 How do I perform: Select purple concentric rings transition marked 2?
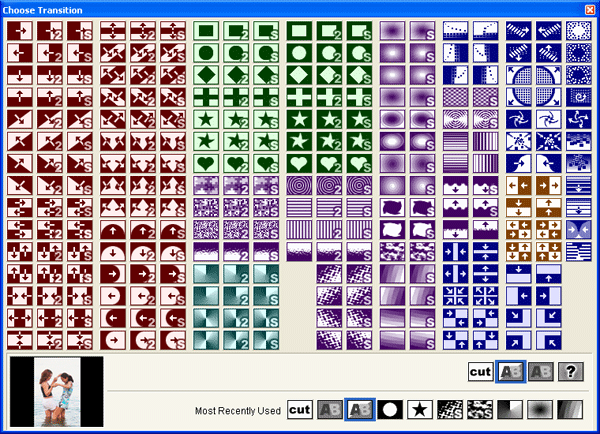click(329, 186)
